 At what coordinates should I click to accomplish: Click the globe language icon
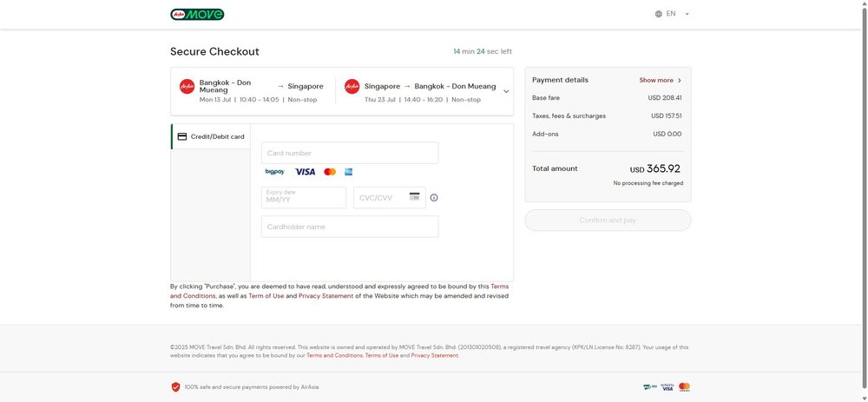click(658, 14)
